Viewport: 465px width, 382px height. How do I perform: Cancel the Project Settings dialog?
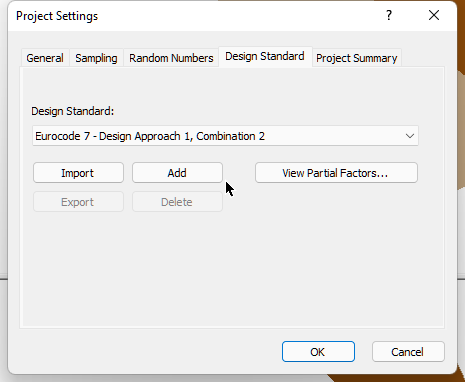point(408,352)
